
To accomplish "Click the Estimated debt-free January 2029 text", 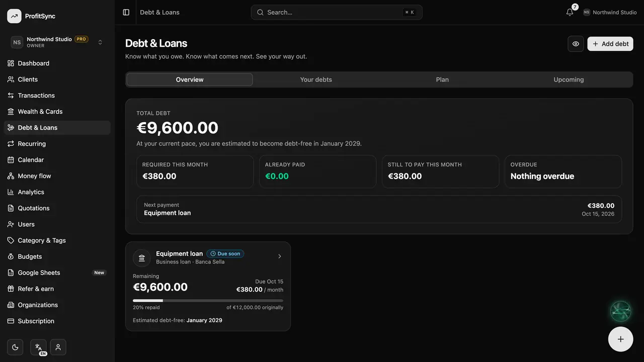I will coord(178,320).
